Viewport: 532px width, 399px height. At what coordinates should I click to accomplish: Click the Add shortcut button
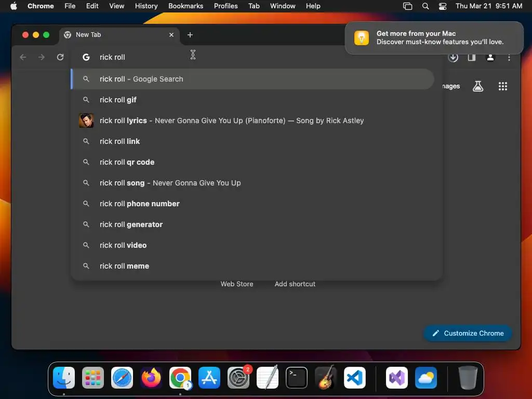click(295, 284)
